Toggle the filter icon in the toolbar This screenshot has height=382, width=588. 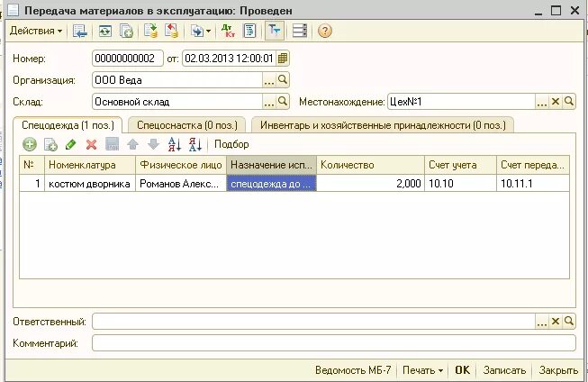tap(274, 31)
